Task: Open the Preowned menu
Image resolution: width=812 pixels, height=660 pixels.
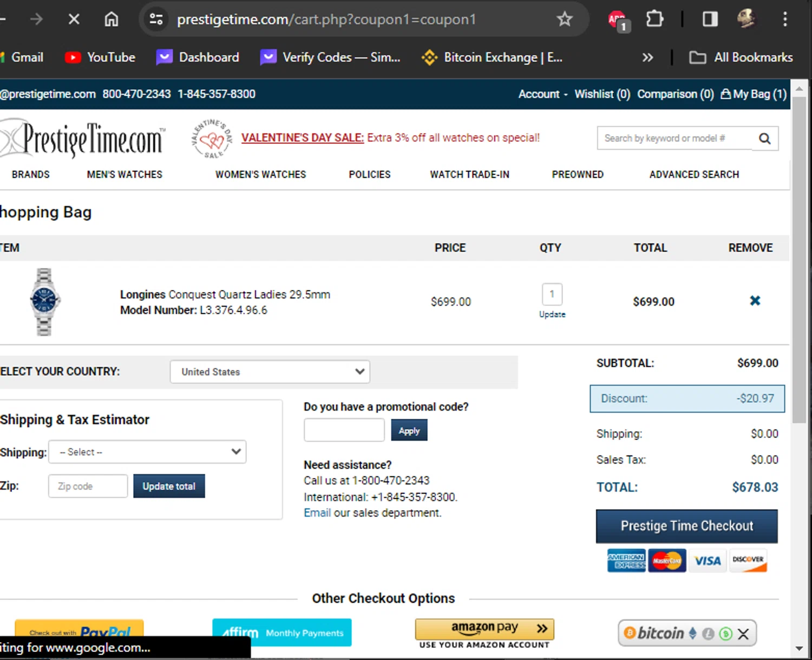Action: tap(578, 174)
